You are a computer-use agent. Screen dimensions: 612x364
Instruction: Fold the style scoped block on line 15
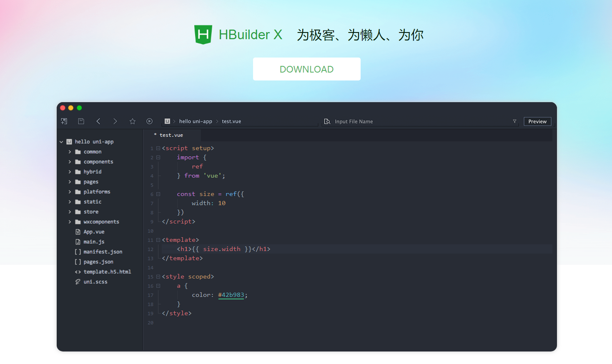coord(158,277)
